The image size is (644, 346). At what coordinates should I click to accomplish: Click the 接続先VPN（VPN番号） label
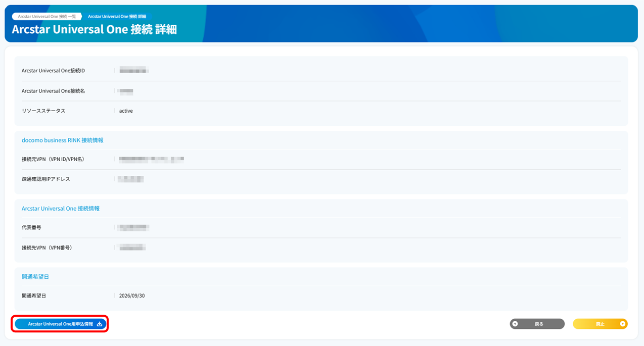(x=47, y=248)
